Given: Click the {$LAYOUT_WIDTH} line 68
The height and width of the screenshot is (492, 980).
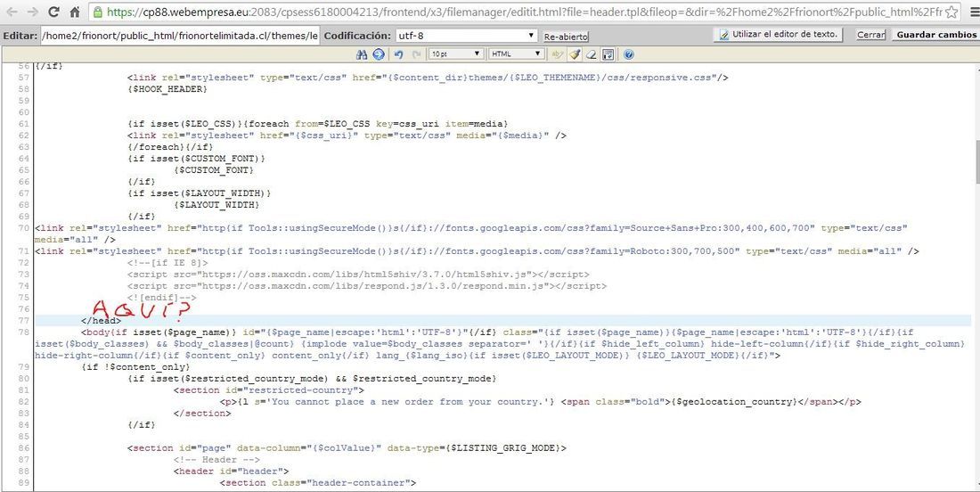Looking at the screenshot, I should point(216,205).
